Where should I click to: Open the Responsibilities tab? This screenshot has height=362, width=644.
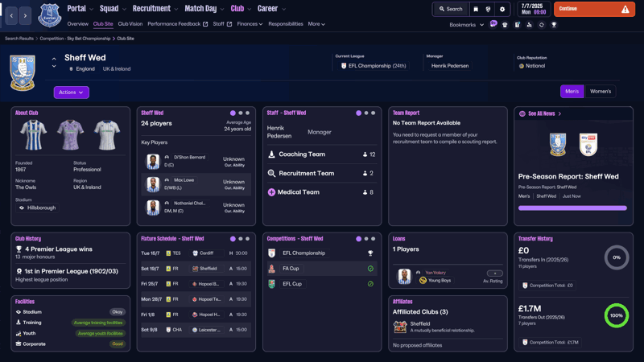286,24
